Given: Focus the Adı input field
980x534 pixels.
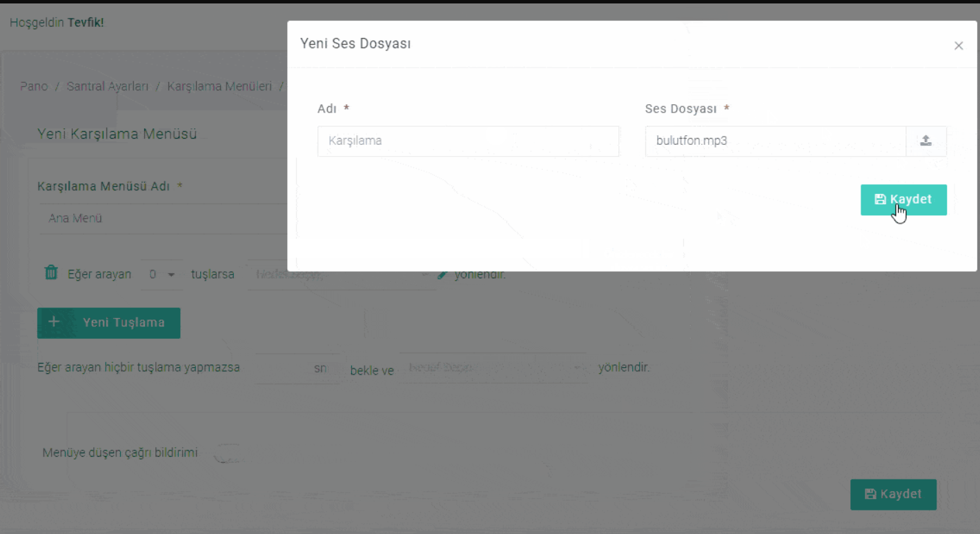Looking at the screenshot, I should pyautogui.click(x=468, y=141).
